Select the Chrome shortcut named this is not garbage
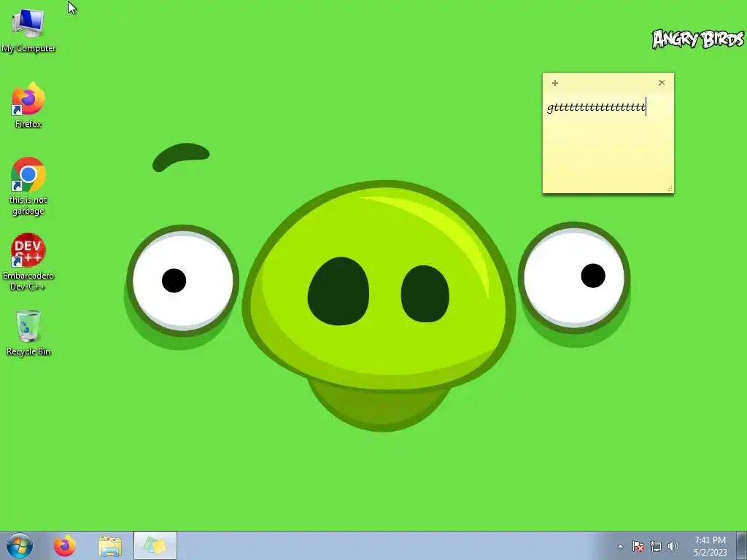Image resolution: width=747 pixels, height=560 pixels. coord(28,186)
